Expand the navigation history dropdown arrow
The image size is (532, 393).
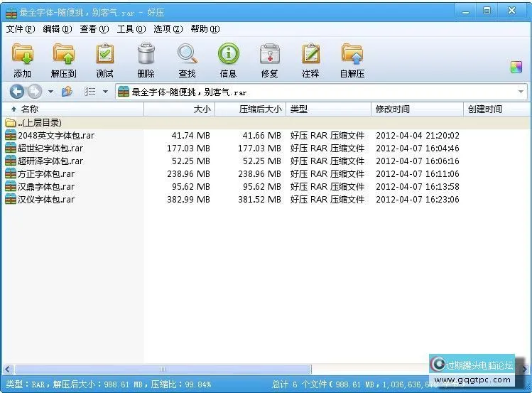click(50, 92)
